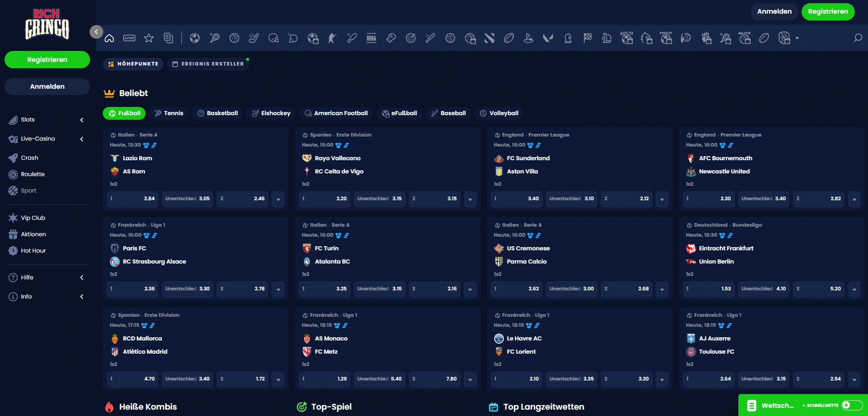Screen dimensions: 868x416
Task: Collapse sidebar with round arrow button
Action: pos(96,32)
